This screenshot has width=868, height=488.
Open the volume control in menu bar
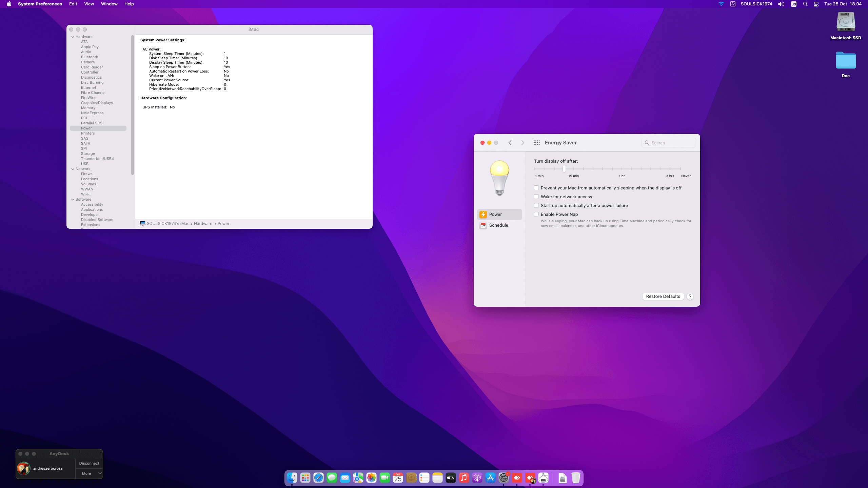[x=781, y=4]
